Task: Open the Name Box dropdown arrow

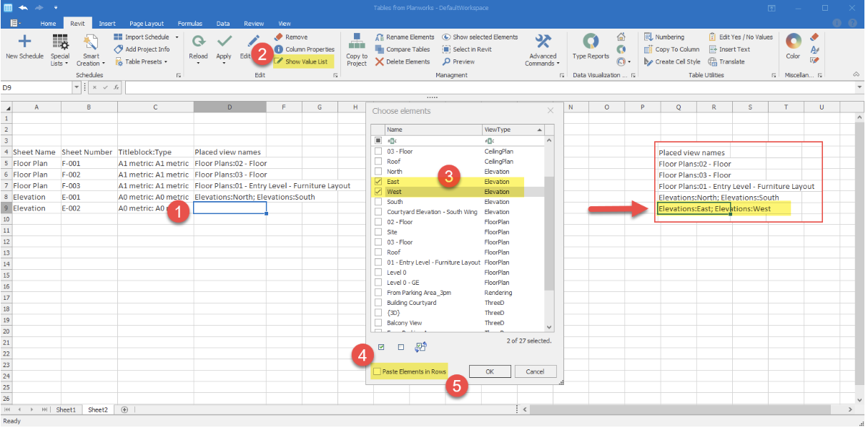Action: (x=77, y=87)
